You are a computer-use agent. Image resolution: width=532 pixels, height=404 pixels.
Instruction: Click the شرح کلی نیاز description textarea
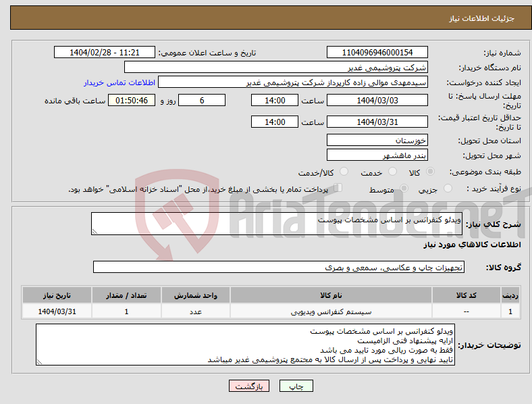pyautogui.click(x=277, y=224)
